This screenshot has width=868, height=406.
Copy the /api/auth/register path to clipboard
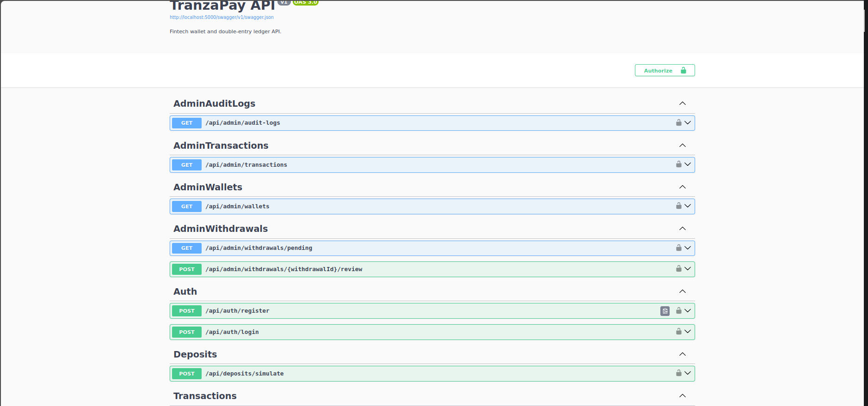(665, 311)
